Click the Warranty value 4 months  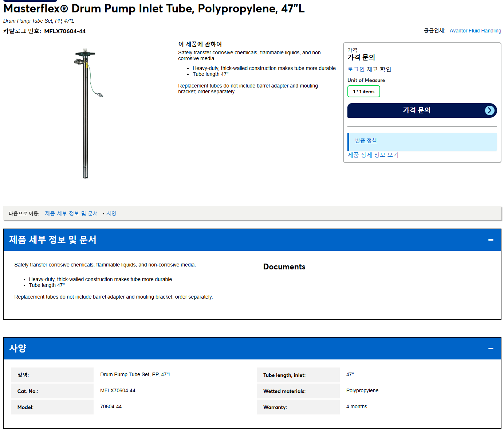(x=357, y=407)
